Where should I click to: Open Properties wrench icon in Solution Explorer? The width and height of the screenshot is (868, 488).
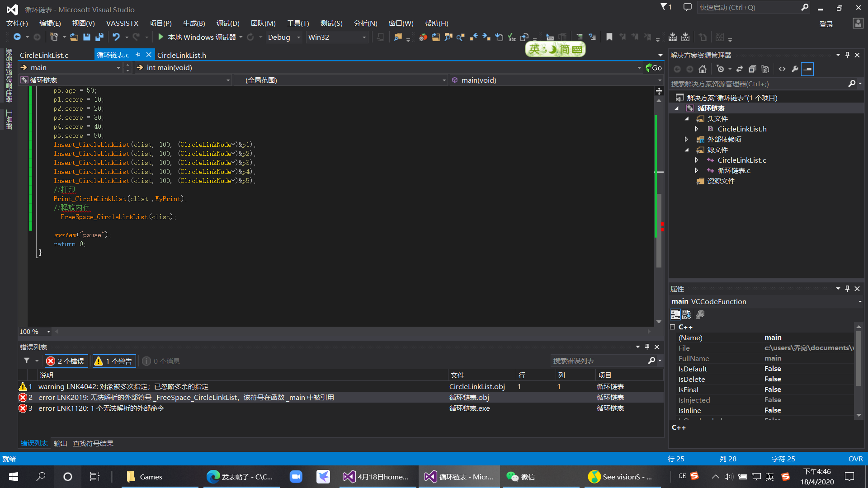click(795, 69)
